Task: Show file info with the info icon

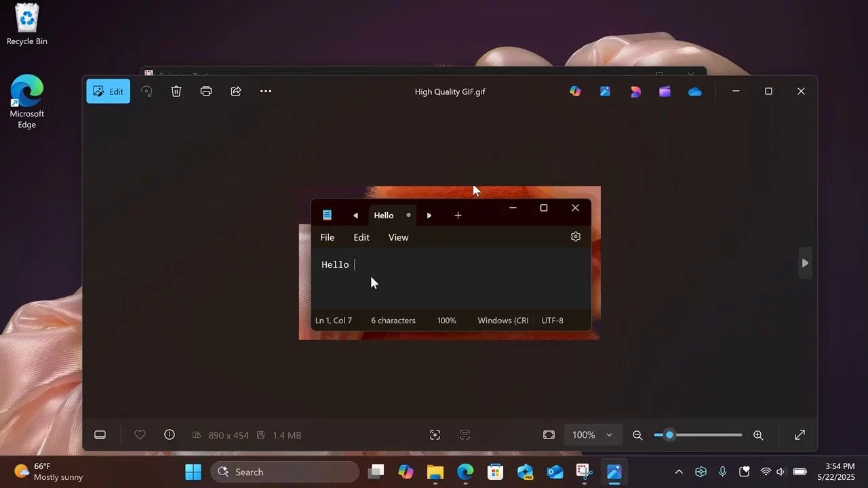Action: tap(170, 435)
